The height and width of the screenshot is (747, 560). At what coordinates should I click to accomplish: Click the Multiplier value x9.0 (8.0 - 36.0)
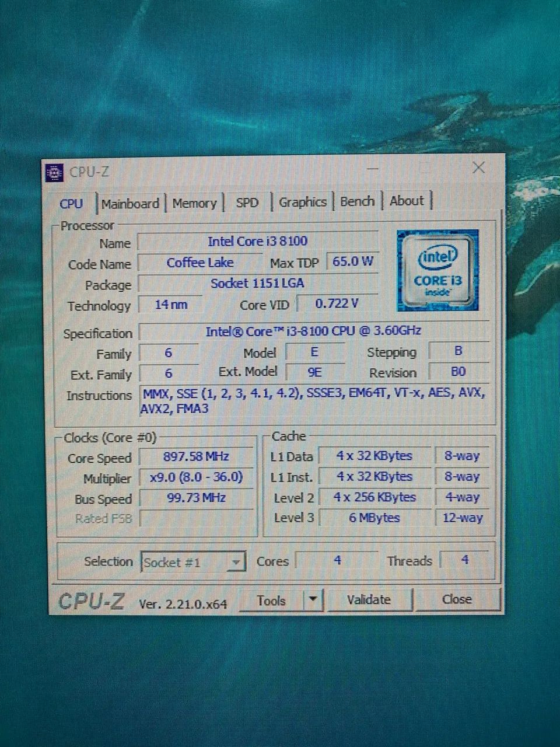point(196,477)
